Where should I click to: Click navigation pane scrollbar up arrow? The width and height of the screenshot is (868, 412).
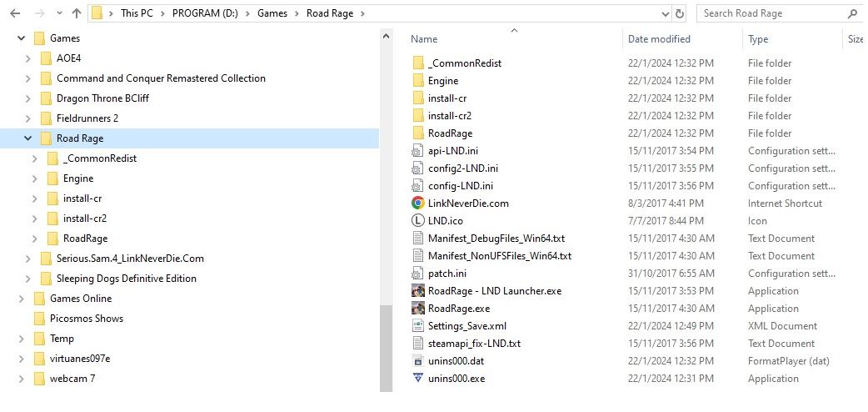[x=386, y=37]
